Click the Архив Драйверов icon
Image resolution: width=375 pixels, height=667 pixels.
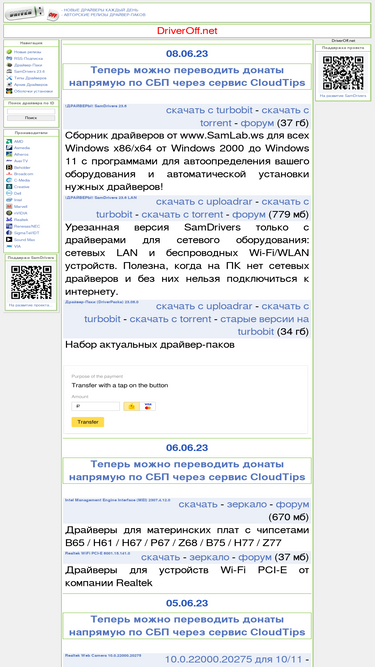click(9, 85)
